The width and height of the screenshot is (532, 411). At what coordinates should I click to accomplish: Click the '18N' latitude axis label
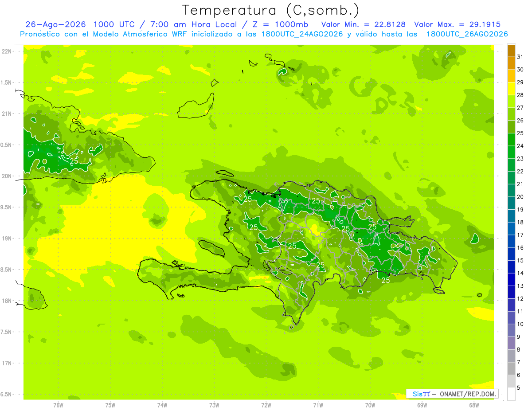[x=7, y=301]
